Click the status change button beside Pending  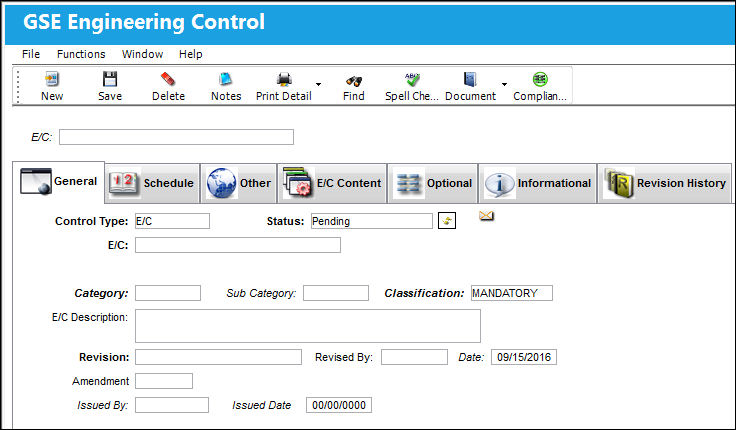click(447, 221)
